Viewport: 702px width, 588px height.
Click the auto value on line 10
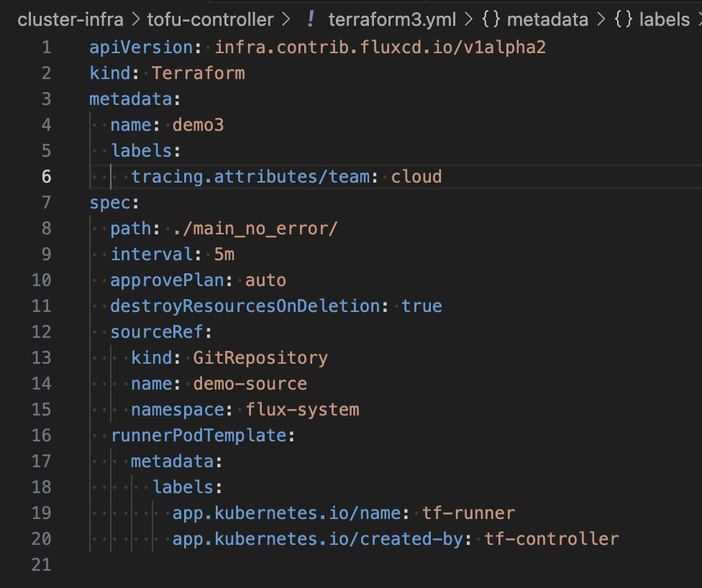coord(265,280)
